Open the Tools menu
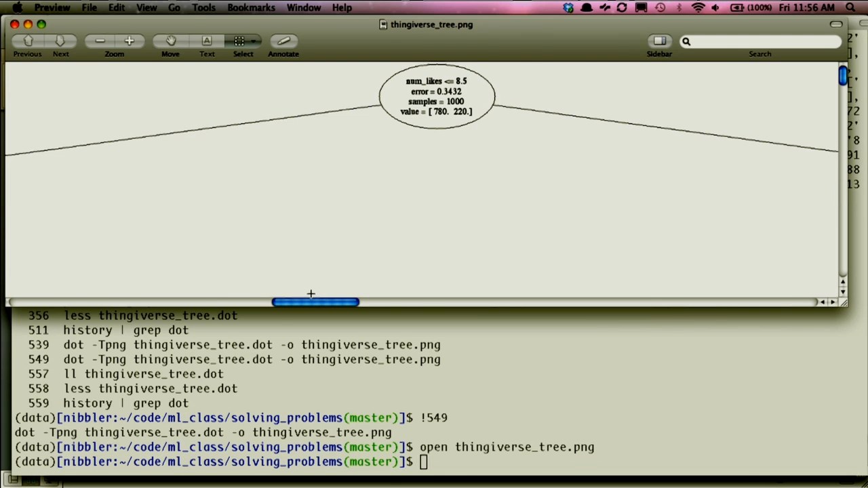 [203, 7]
